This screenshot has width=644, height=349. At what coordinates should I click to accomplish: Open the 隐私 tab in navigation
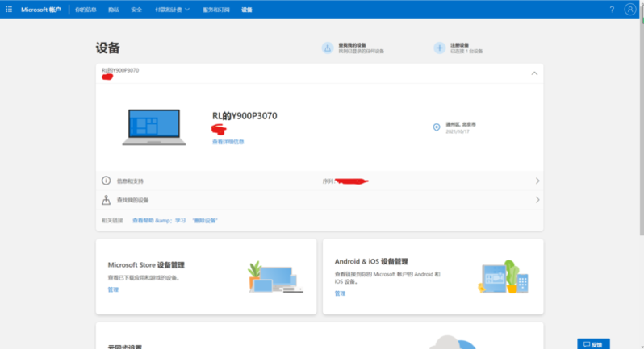coord(113,10)
